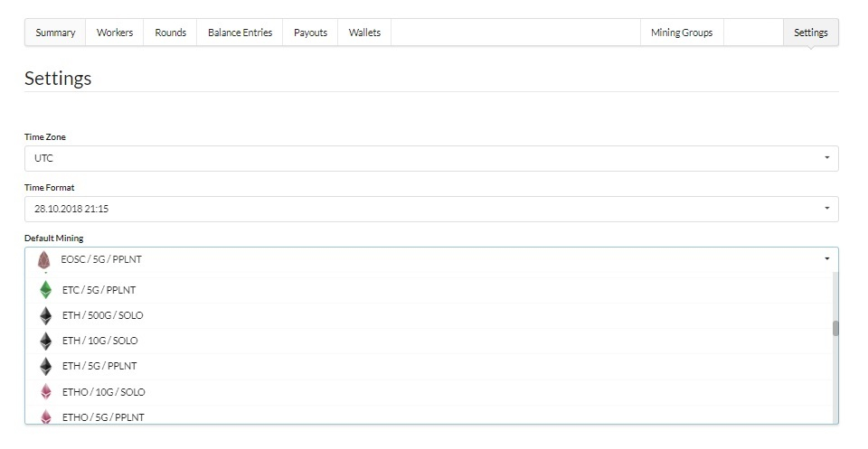The height and width of the screenshot is (449, 868).
Task: Click the ETHO 5G PPLNT pink icon
Action: [46, 416]
